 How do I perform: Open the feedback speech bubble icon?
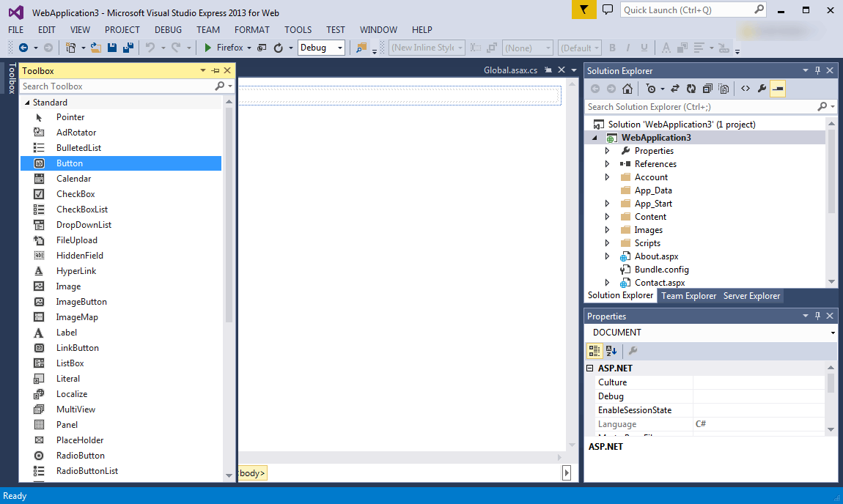tap(608, 10)
